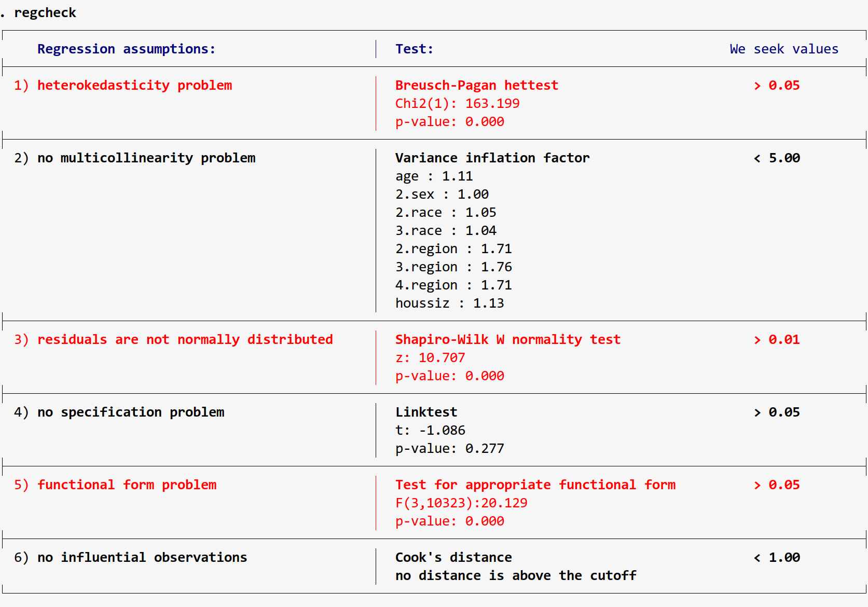The height and width of the screenshot is (607, 868).
Task: Click the heterokedasticity problem heading
Action: click(x=134, y=85)
